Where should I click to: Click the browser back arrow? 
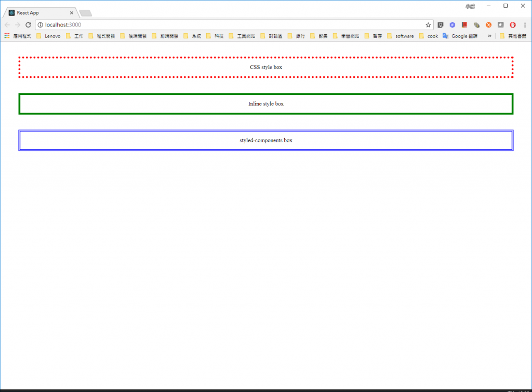[7, 25]
